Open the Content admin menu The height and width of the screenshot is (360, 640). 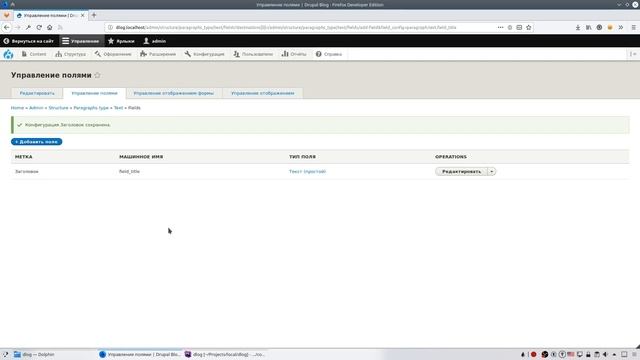pyautogui.click(x=34, y=54)
